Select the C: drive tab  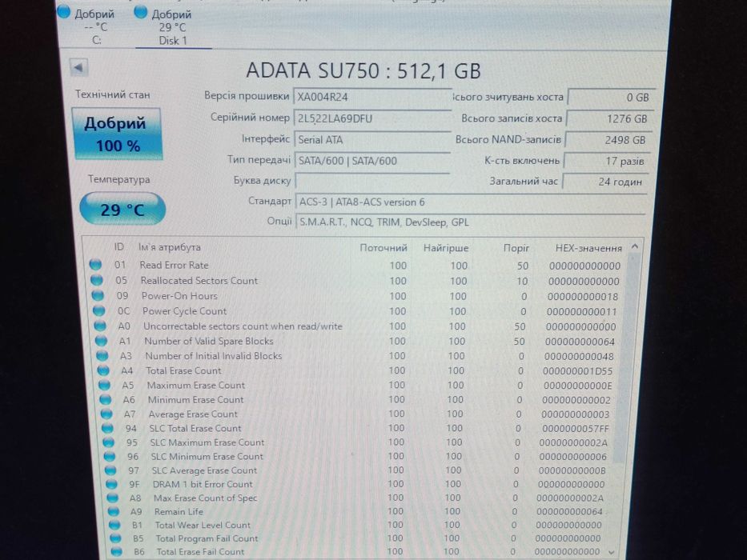(x=95, y=26)
